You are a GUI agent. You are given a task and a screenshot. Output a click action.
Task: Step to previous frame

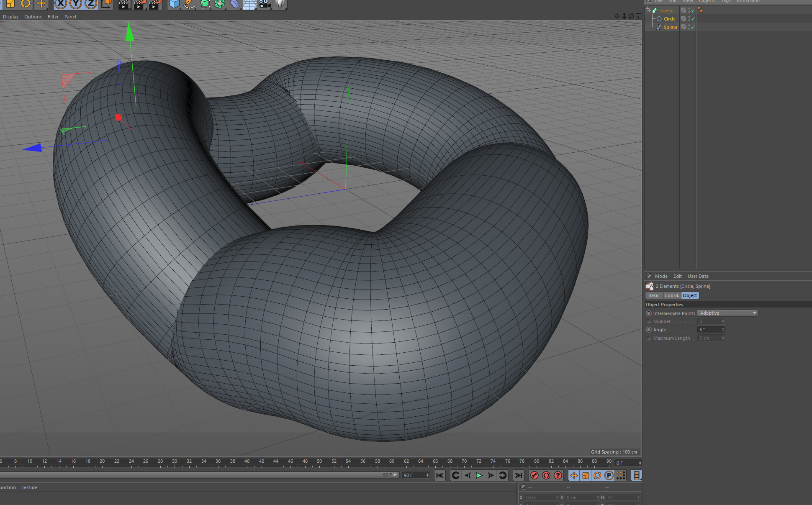(468, 475)
